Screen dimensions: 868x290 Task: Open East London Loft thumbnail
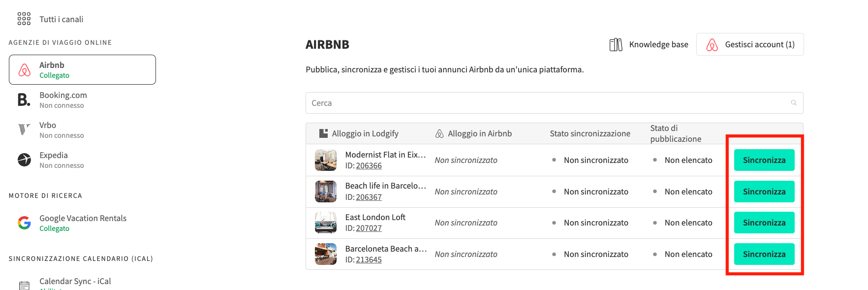pos(326,223)
